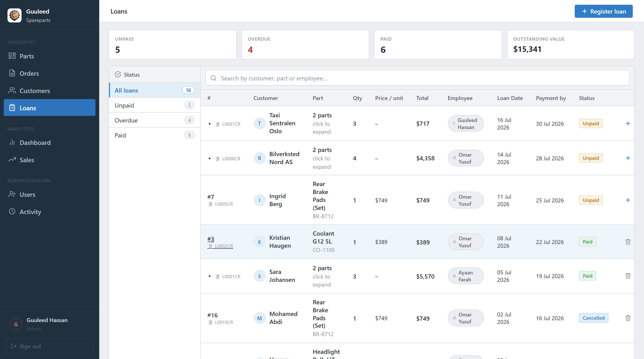The height and width of the screenshot is (359, 644).
Task: Delete the Mohamed Abdi loan via trash icon
Action: click(628, 318)
